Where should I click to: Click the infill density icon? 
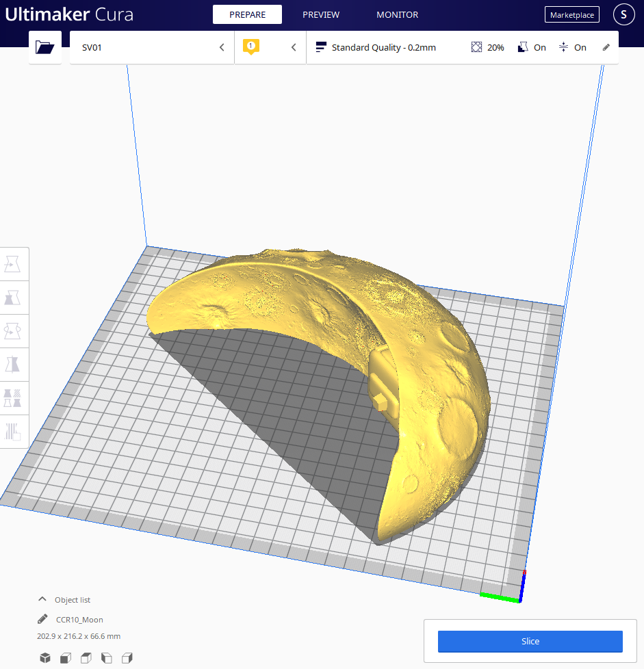[476, 47]
